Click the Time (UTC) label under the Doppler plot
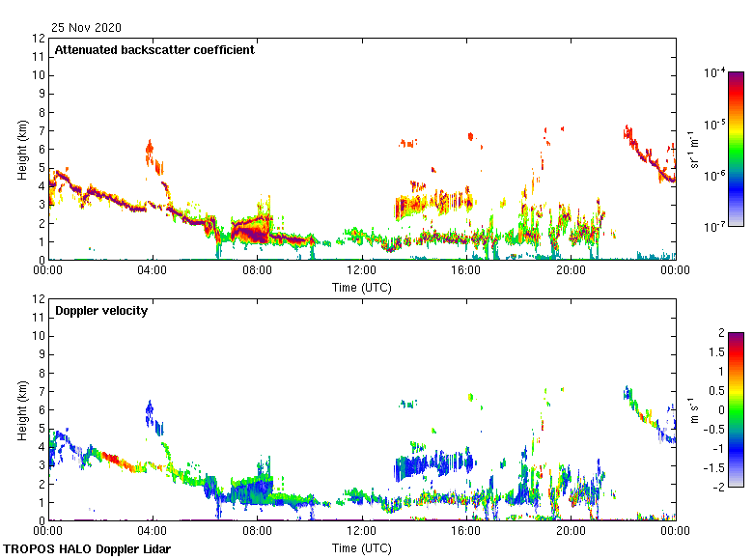This screenshot has height=560, width=753. (362, 548)
